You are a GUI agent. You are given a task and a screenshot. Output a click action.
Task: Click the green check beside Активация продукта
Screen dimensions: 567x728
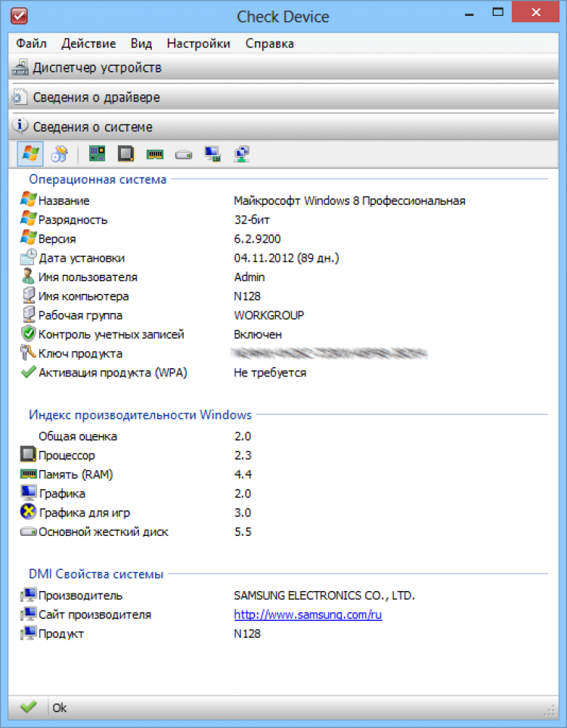point(28,372)
